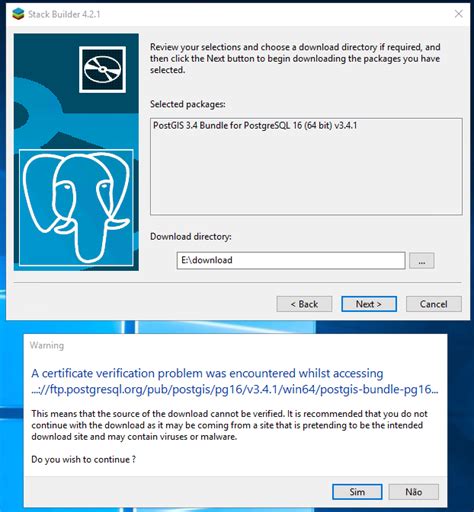Click the disc image in the wizard banner
The image size is (474, 512).
[103, 69]
